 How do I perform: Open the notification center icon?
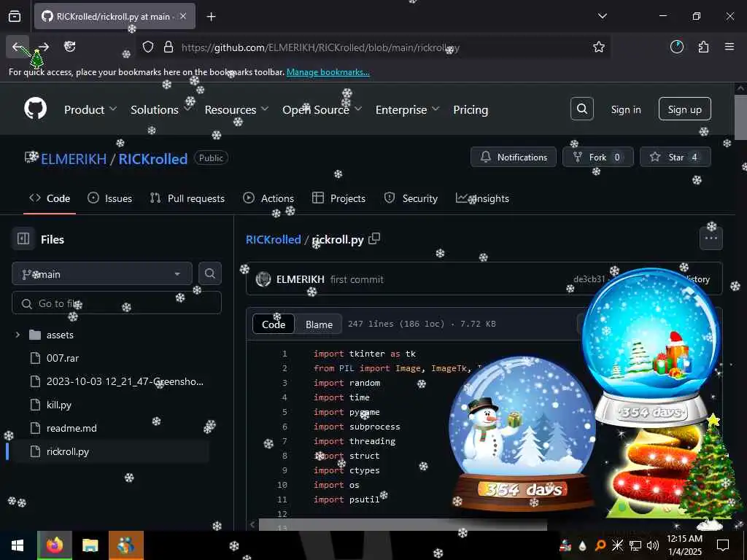click(x=723, y=545)
